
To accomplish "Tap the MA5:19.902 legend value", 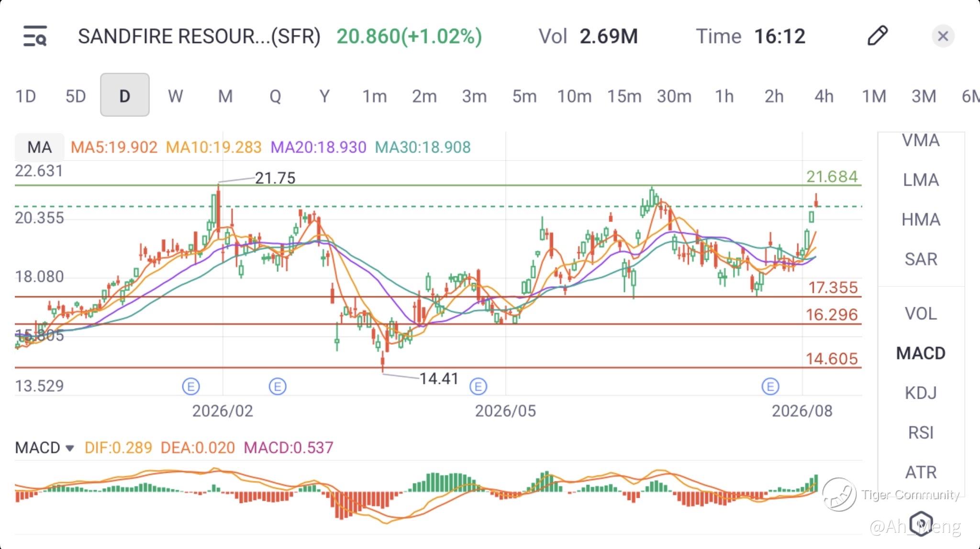I will 114,147.
